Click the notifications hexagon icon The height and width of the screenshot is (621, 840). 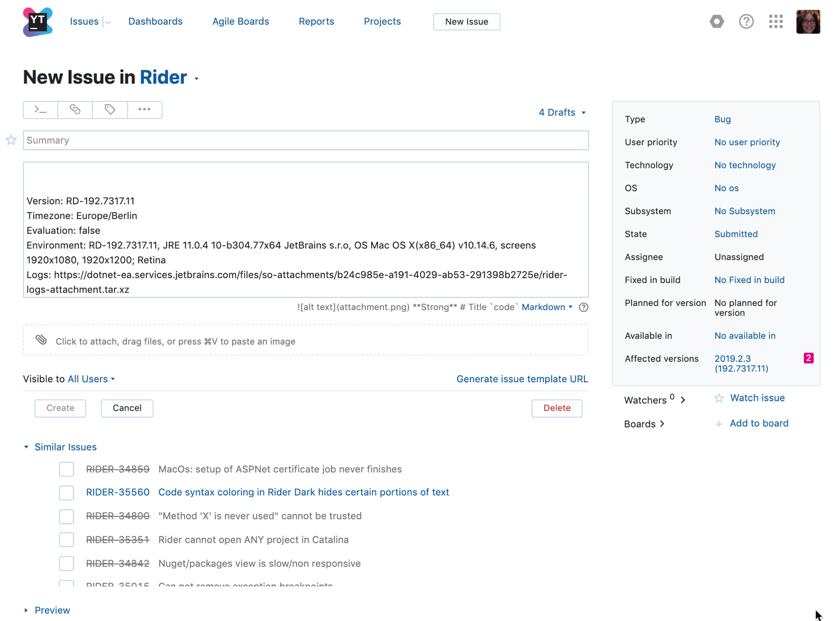[717, 22]
